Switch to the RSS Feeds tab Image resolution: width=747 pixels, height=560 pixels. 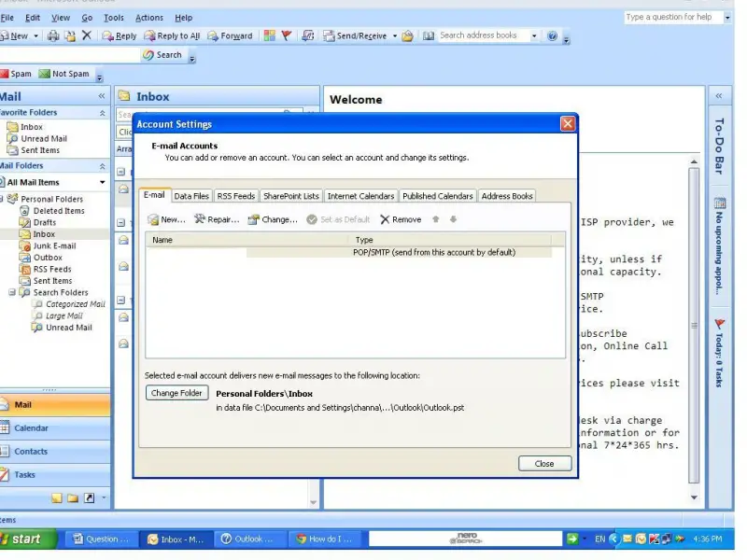pyautogui.click(x=236, y=196)
